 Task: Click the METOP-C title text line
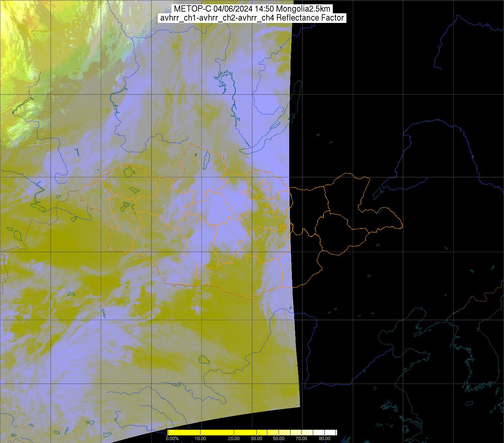pos(252,9)
